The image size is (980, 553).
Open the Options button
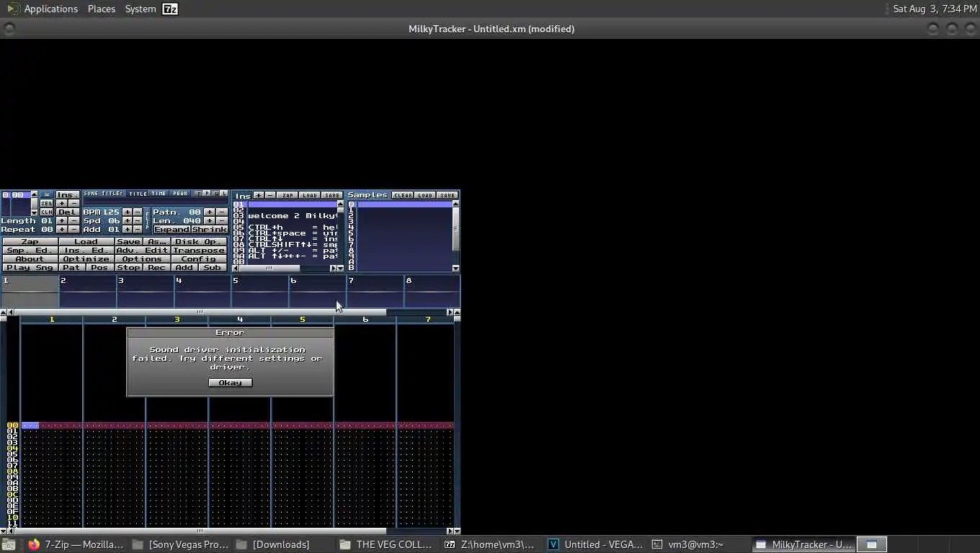(x=142, y=259)
